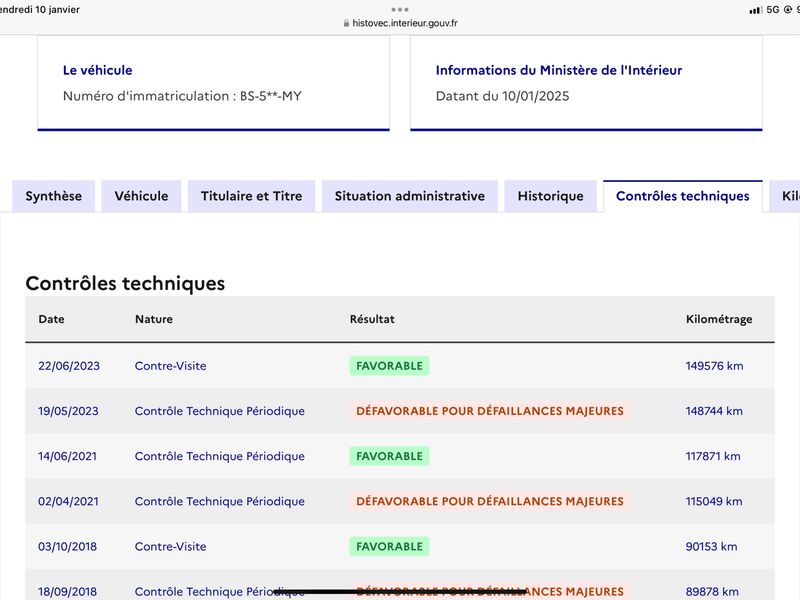The image size is (800, 600).
Task: Click date 18/09/2018
Action: (x=67, y=591)
